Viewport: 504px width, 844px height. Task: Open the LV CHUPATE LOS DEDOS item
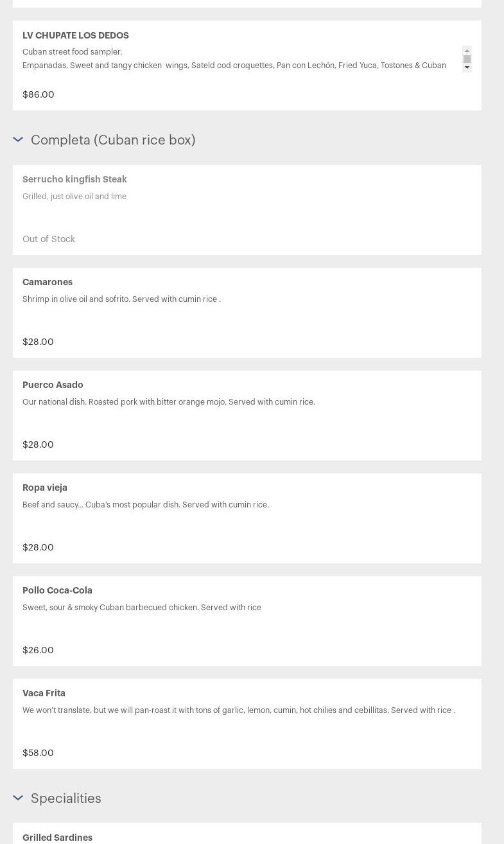tap(76, 35)
